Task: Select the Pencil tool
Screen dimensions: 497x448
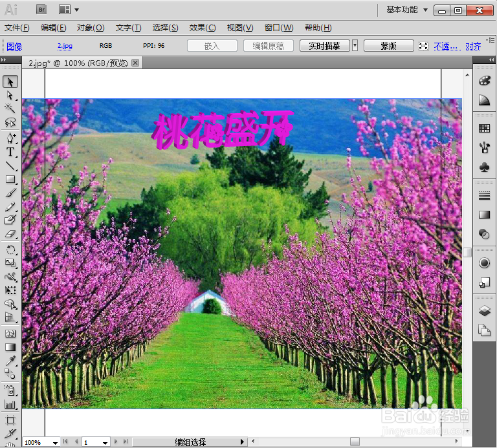Action: coord(10,207)
